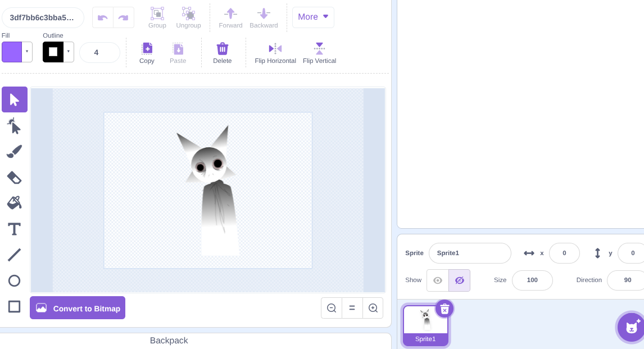
Task: Select the Reshape tool
Action: 15,126
